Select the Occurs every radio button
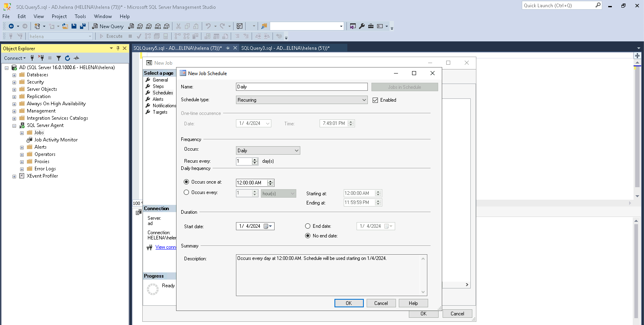This screenshot has width=644, height=325. click(187, 192)
